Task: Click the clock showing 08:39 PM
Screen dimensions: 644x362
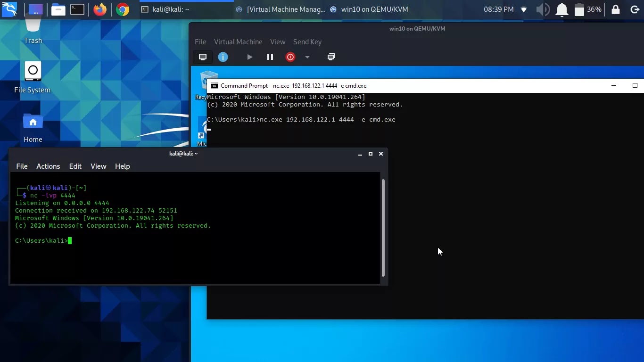Action: pos(498,9)
